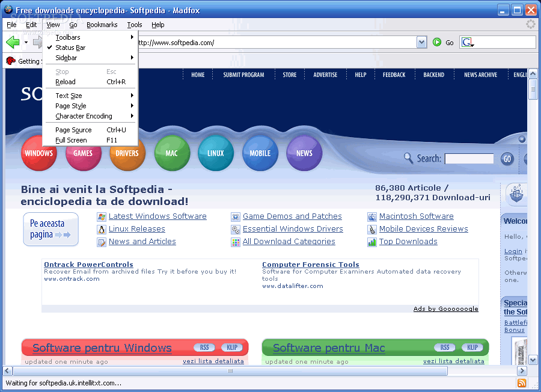Click the NEWS ARCHIVE nav link
This screenshot has height=392, width=541.
tap(481, 75)
